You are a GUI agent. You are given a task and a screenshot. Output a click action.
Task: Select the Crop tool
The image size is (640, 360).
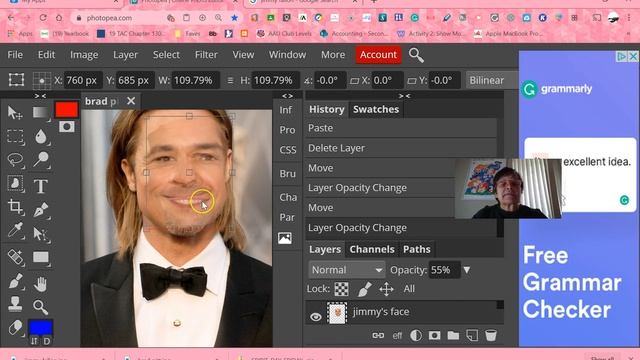16,207
